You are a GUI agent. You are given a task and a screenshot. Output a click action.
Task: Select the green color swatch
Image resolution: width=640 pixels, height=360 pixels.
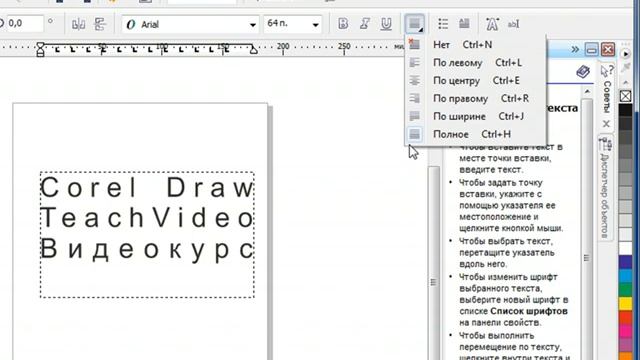coord(625,289)
